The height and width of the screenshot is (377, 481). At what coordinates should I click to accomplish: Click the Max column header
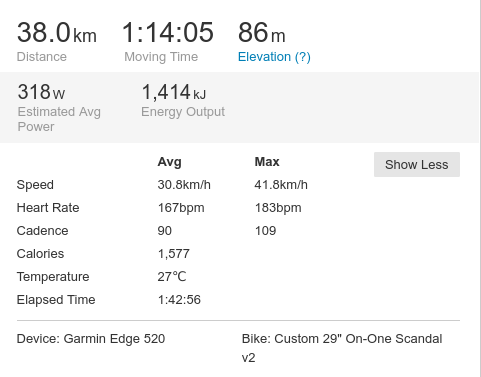[267, 162]
